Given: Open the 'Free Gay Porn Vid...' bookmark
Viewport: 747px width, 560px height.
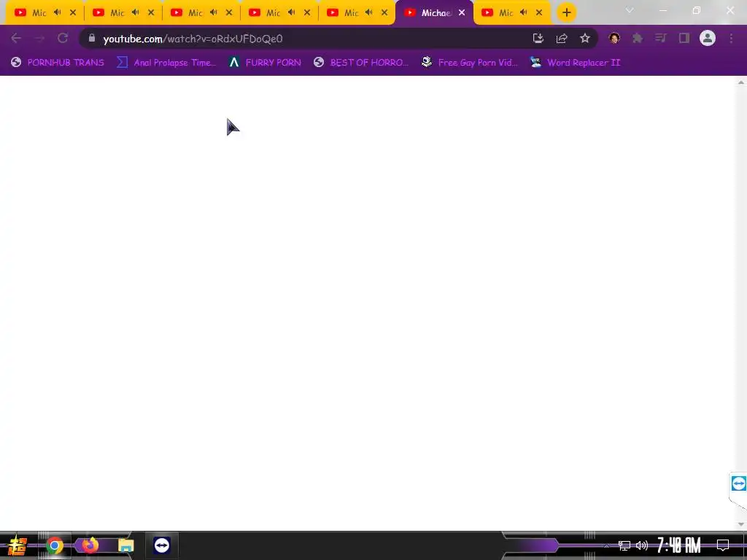Looking at the screenshot, I should (x=470, y=63).
